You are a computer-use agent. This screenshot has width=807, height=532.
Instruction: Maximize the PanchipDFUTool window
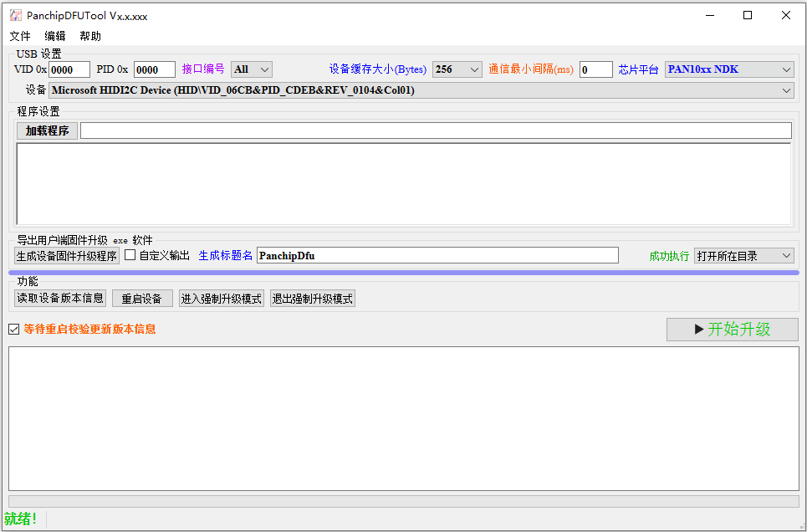tap(748, 15)
